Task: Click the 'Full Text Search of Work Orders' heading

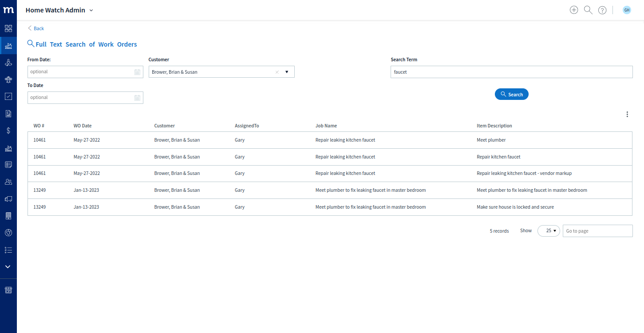Action: click(86, 44)
